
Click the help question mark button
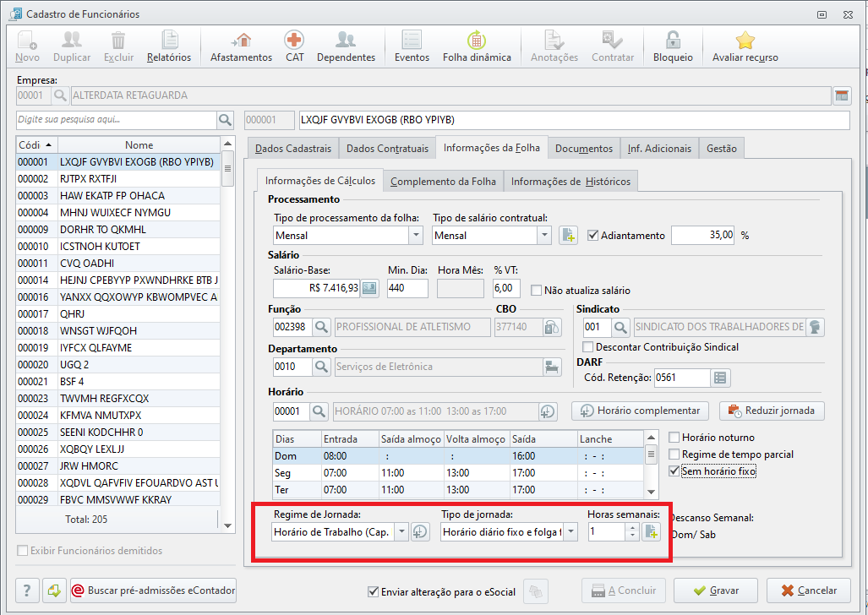coord(27,591)
